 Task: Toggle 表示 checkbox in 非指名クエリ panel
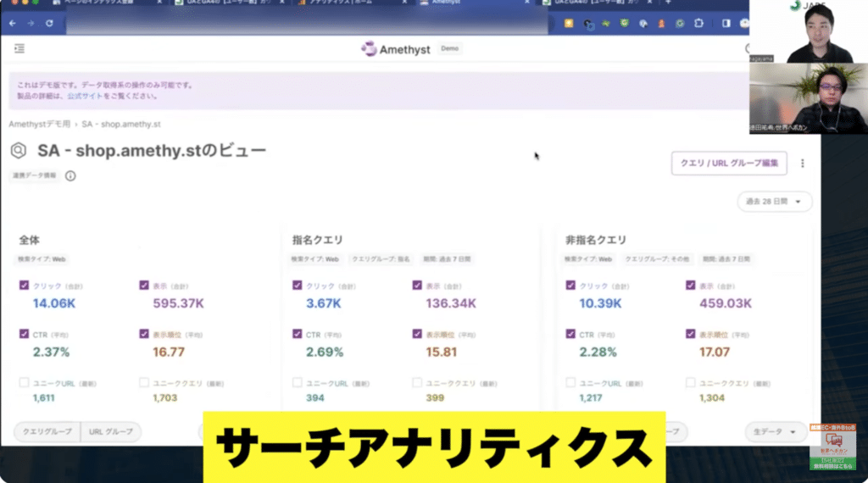click(x=690, y=286)
